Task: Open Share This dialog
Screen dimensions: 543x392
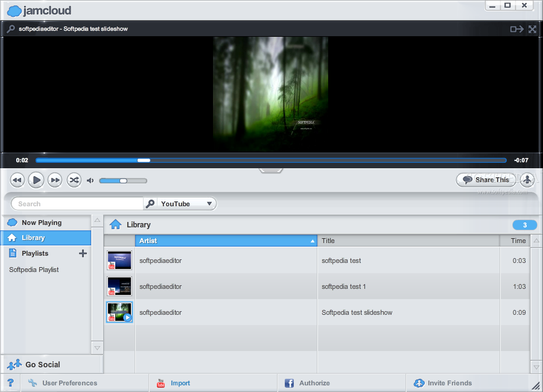Action: [x=486, y=180]
